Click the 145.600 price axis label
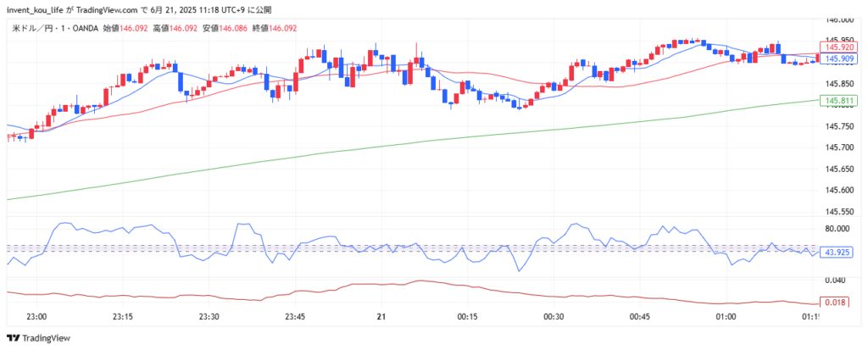Image resolution: width=868 pixels, height=350 pixels. click(x=838, y=190)
